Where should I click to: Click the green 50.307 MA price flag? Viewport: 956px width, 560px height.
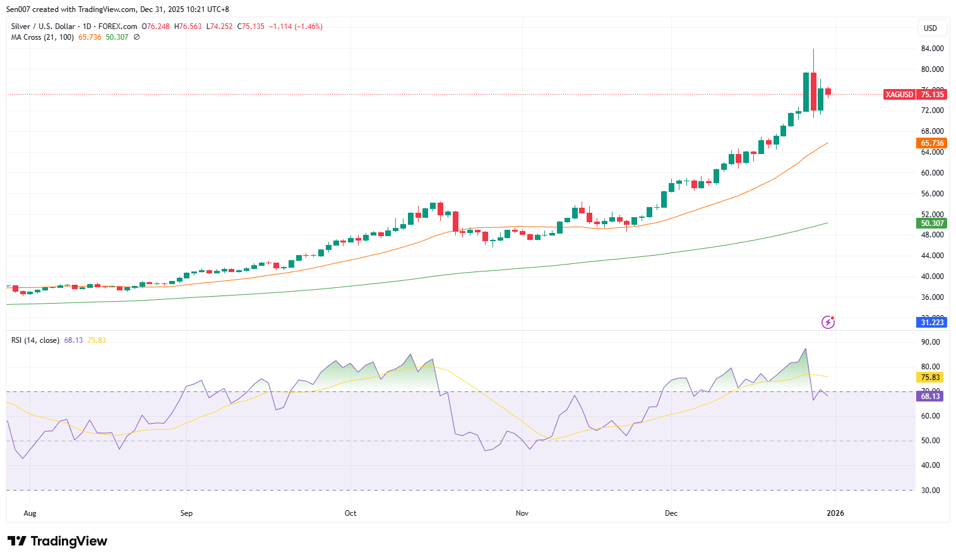[x=931, y=223]
